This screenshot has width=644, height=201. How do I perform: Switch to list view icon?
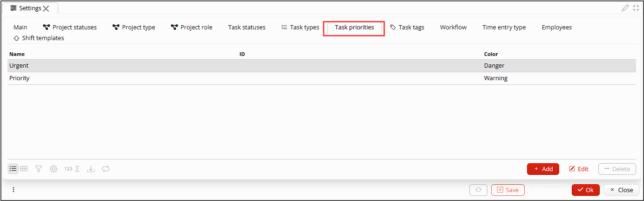[x=13, y=169]
